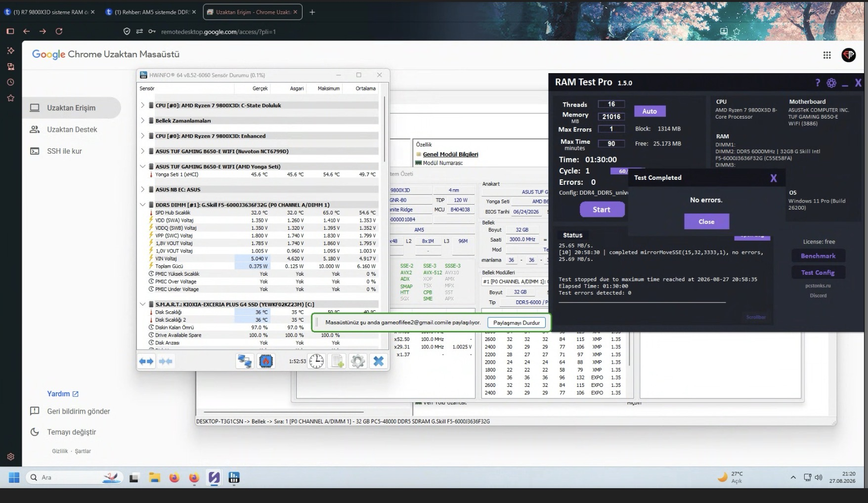This screenshot has height=503, width=868.
Task: Expand the ASUS NB EC: ASUS group
Action: tap(142, 189)
